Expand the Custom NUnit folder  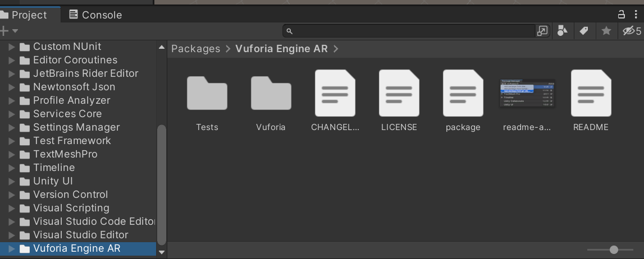click(x=12, y=47)
